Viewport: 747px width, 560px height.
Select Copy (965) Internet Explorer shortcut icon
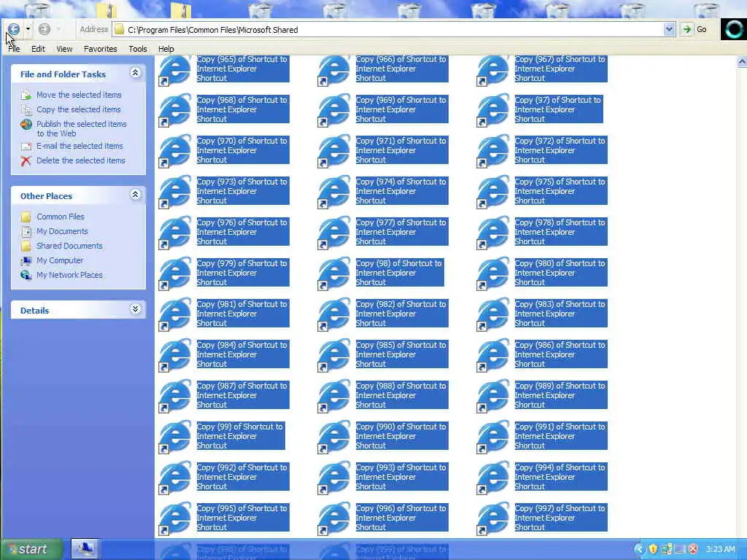click(175, 70)
